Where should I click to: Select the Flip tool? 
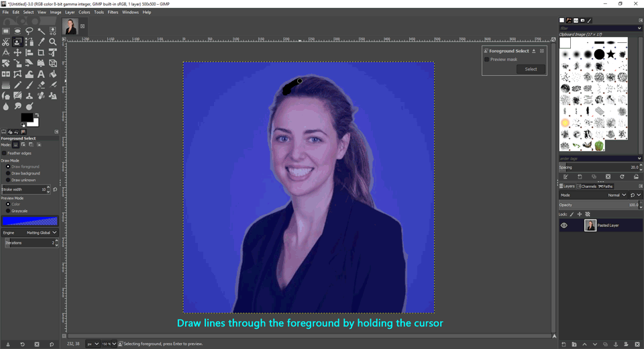click(x=6, y=74)
